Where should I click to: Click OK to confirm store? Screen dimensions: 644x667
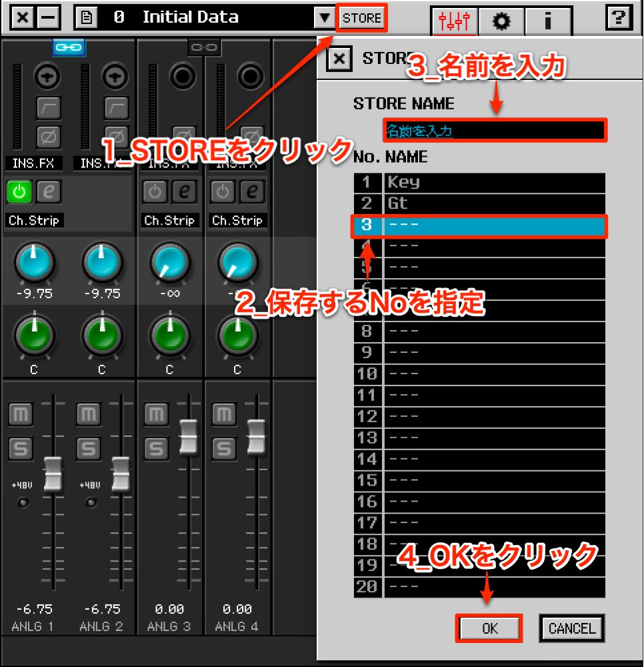click(x=489, y=628)
